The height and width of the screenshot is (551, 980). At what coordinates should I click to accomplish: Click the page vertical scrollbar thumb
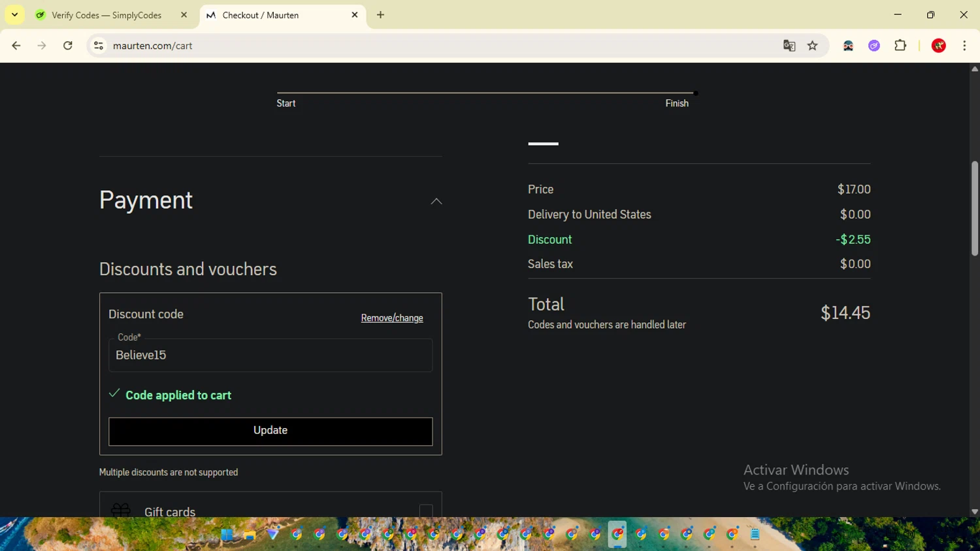(975, 208)
